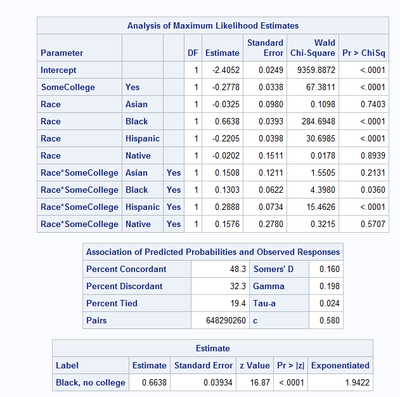The height and width of the screenshot is (397, 400).
Task: Click the standard error 0.2780
Action: pyautogui.click(x=271, y=224)
